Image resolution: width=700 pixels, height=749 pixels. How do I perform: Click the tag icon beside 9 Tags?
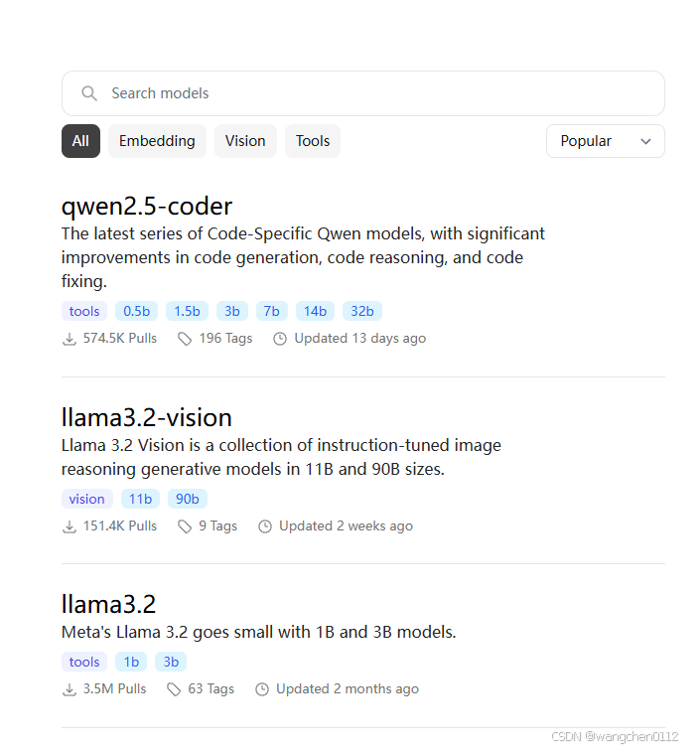[185, 526]
